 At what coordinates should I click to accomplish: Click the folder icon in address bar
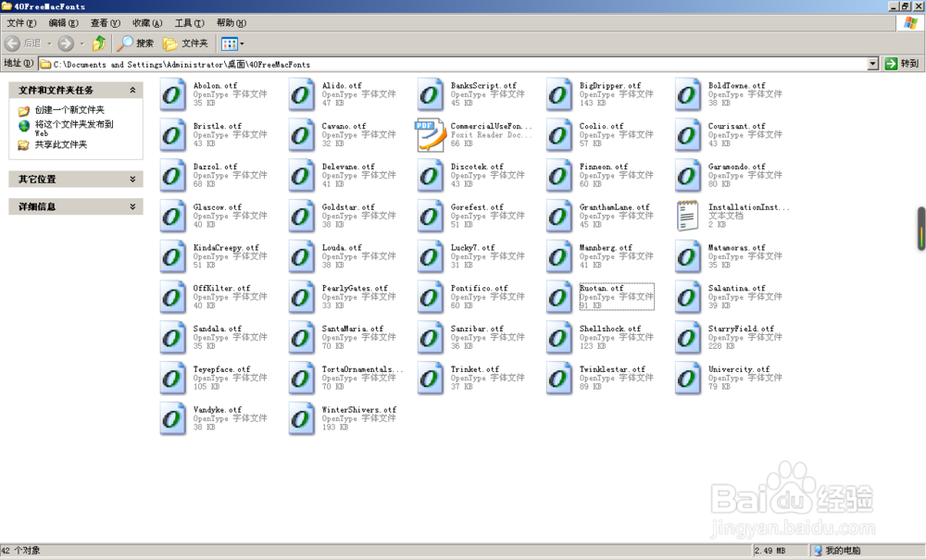(x=45, y=64)
